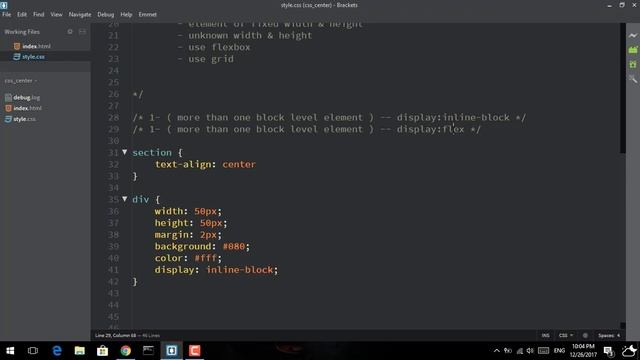Click the ENG input language indicator

tap(559, 351)
